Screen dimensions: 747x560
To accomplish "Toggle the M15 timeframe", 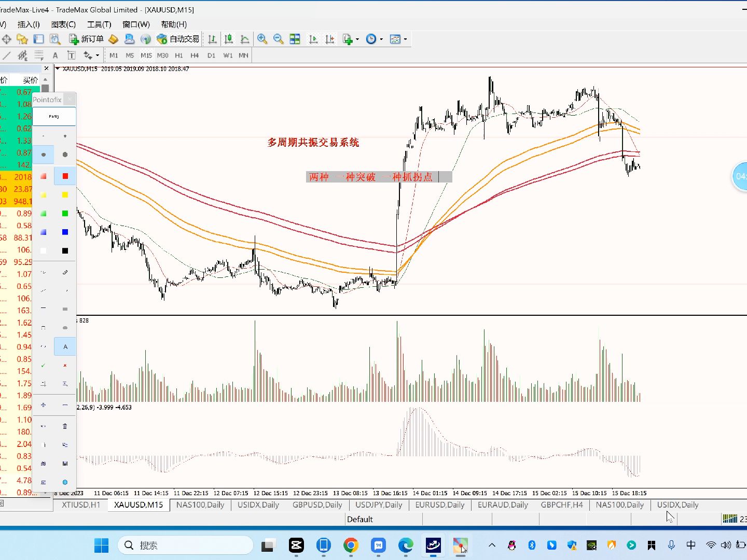I will tap(146, 55).
